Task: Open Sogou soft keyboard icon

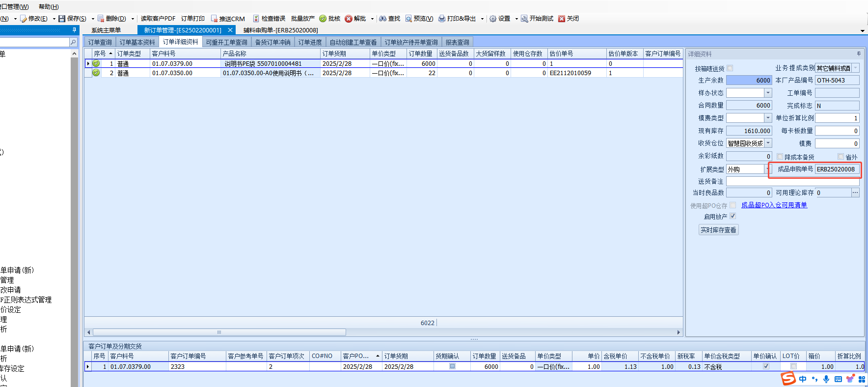Action: tap(838, 379)
